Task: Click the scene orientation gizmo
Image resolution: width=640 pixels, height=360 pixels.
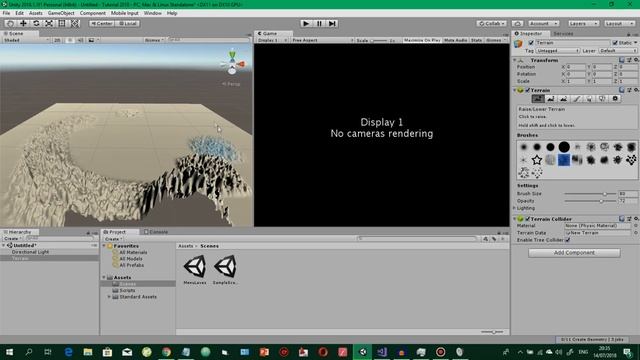Action: point(232,64)
